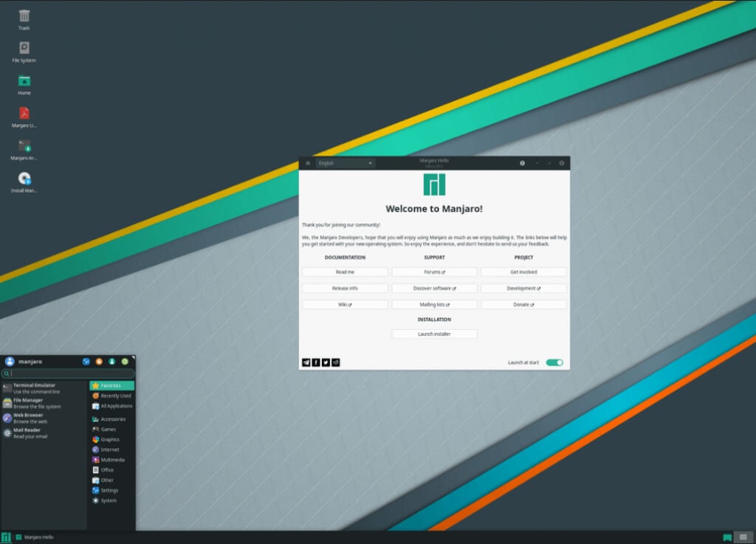The image size is (756, 544).
Task: Click the Manjaro menu button on taskbar
Action: (x=6, y=537)
